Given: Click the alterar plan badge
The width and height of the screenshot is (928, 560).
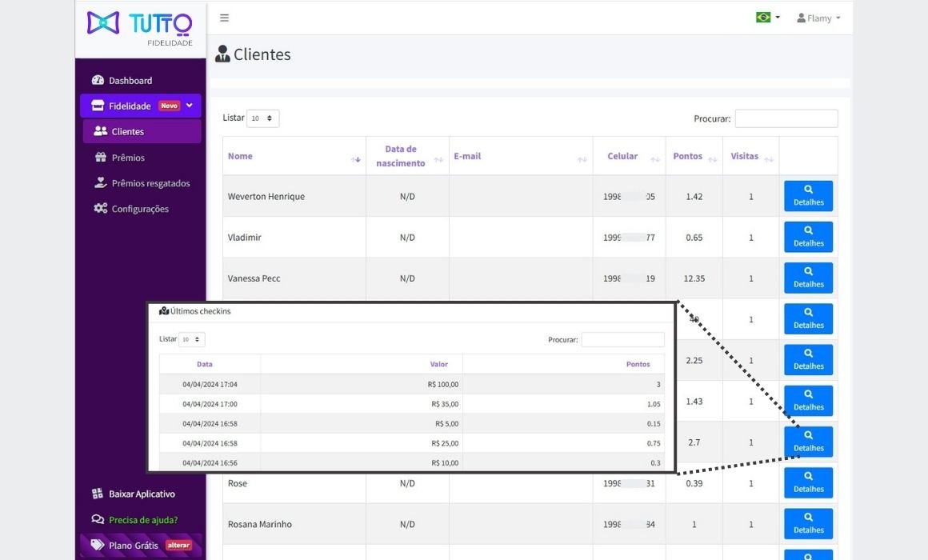Looking at the screenshot, I should point(178,546).
